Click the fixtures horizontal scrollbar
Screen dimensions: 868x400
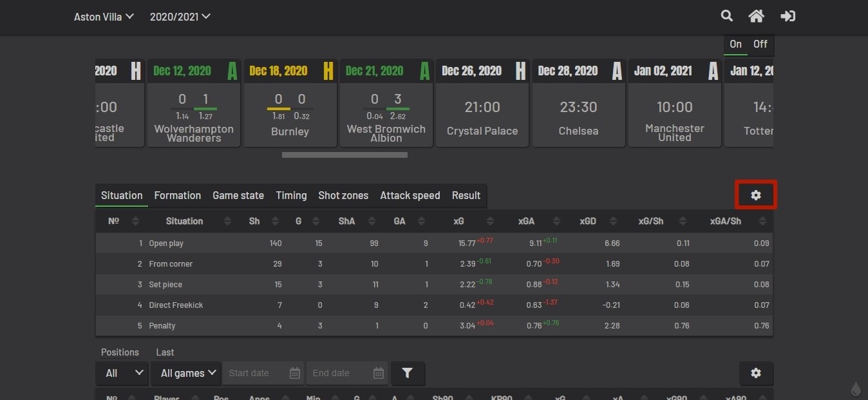[x=344, y=155]
